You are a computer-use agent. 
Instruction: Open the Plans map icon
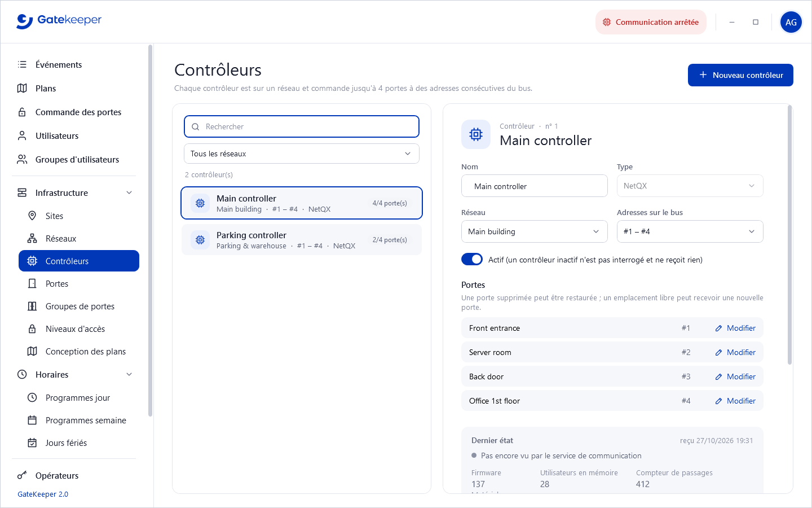pyautogui.click(x=22, y=88)
